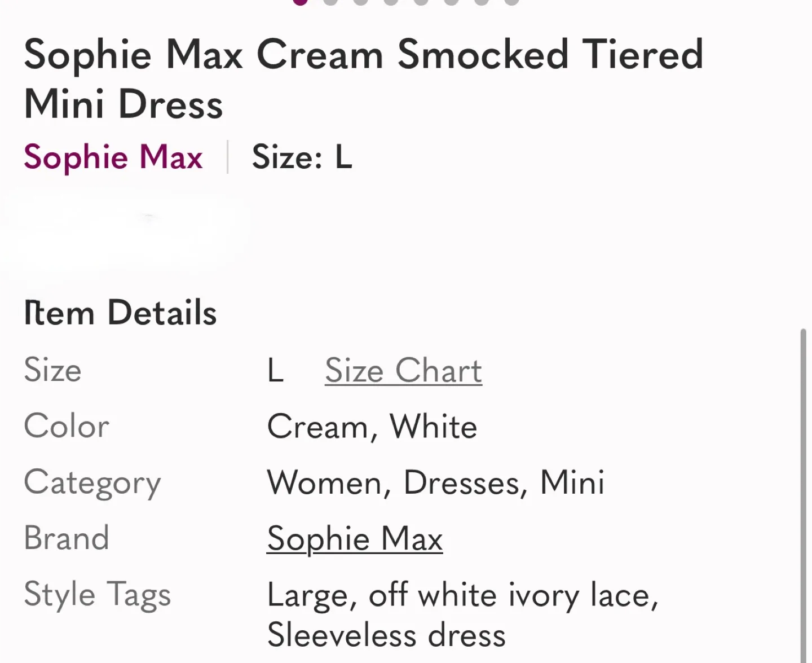Click the underlined Sophie Max brand value

coord(355,539)
